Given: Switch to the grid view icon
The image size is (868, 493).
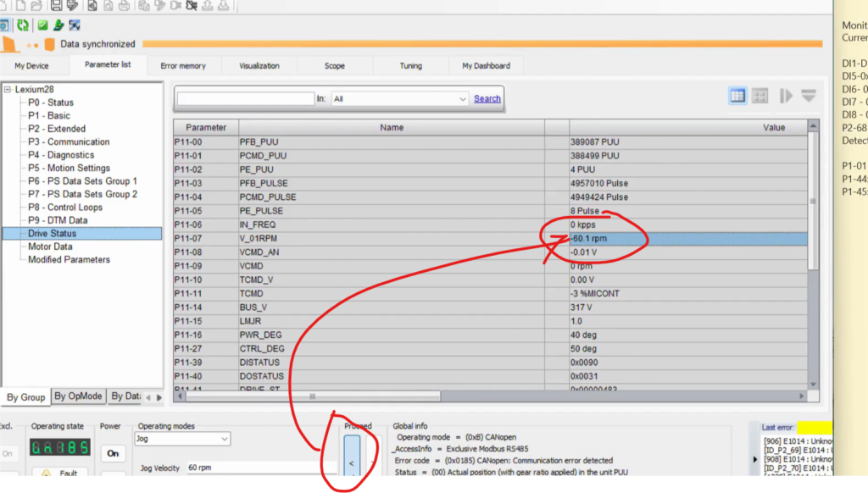Looking at the screenshot, I should pos(759,96).
